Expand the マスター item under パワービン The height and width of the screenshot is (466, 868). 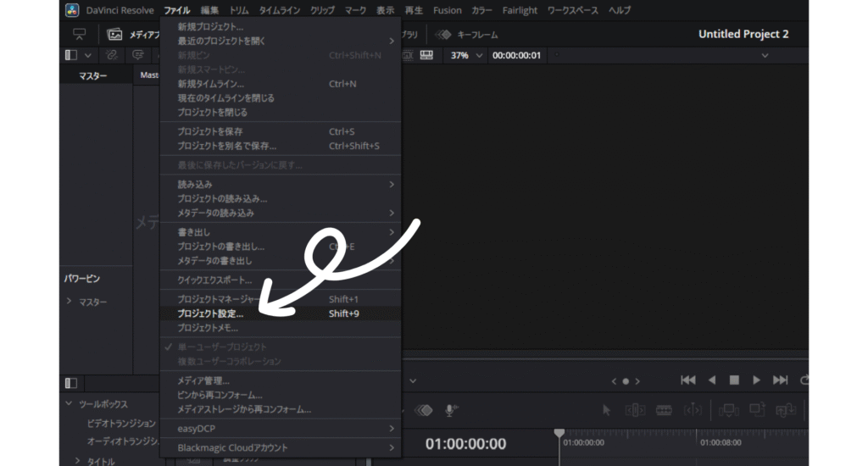(x=70, y=302)
